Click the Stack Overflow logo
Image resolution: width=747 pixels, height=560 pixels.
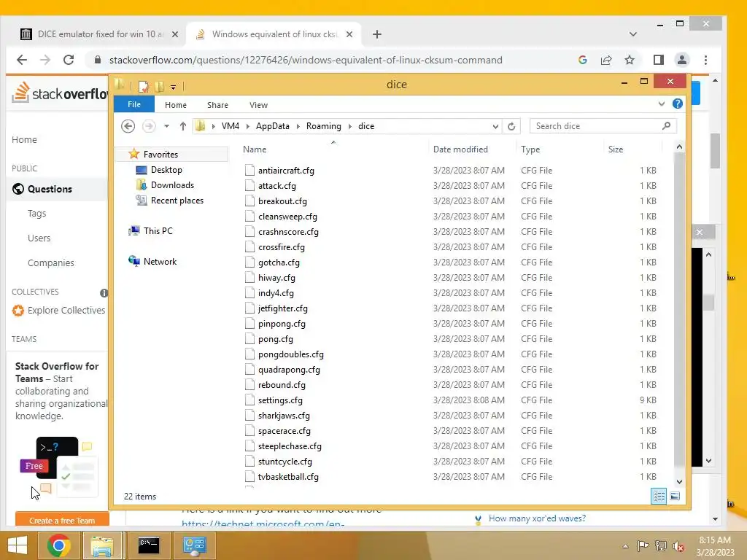[60, 93]
